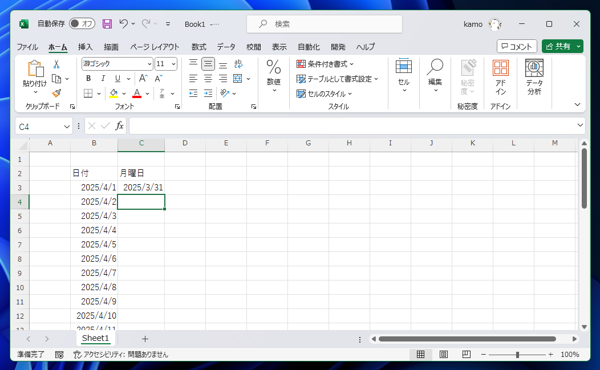600x370 pixels.
Task: Switch to Normal view in status bar
Action: [421, 354]
